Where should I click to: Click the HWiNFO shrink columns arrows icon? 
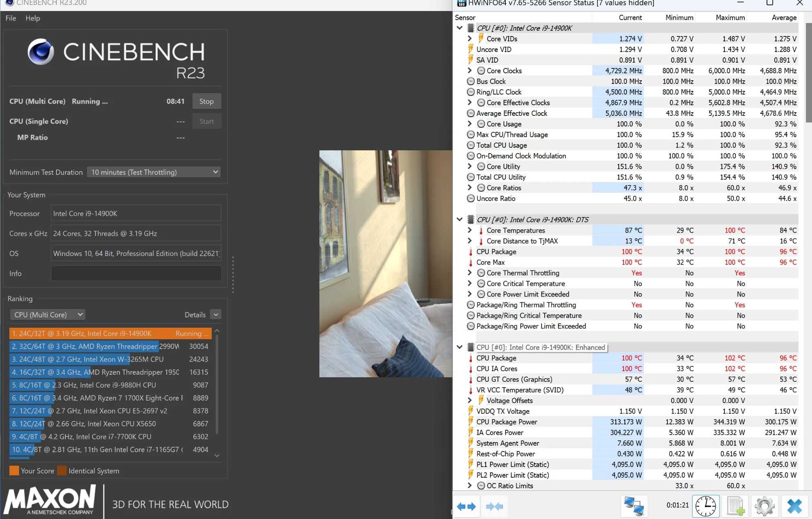point(494,507)
